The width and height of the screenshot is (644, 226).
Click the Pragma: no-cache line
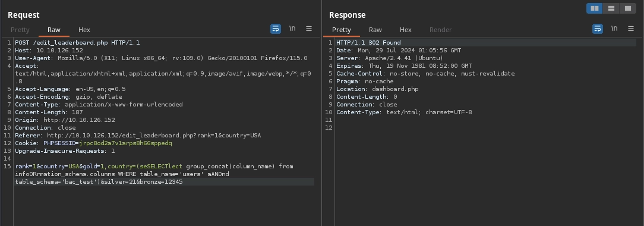click(x=365, y=81)
